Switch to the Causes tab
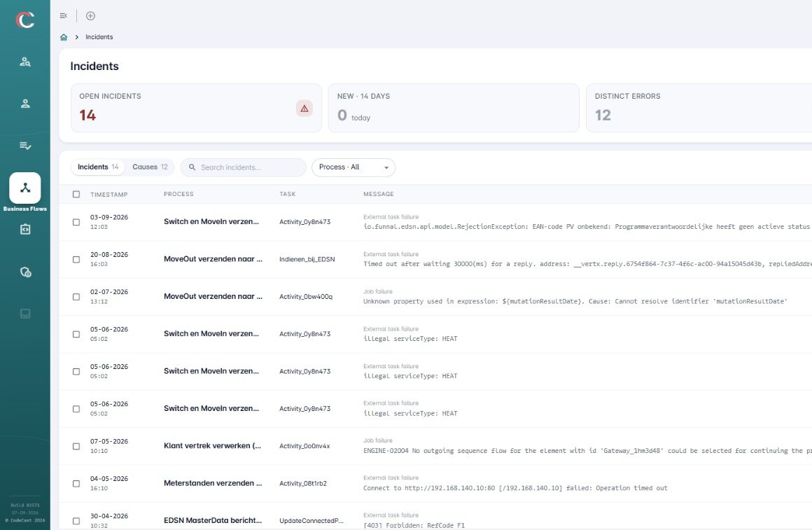The width and height of the screenshot is (812, 530). click(150, 167)
